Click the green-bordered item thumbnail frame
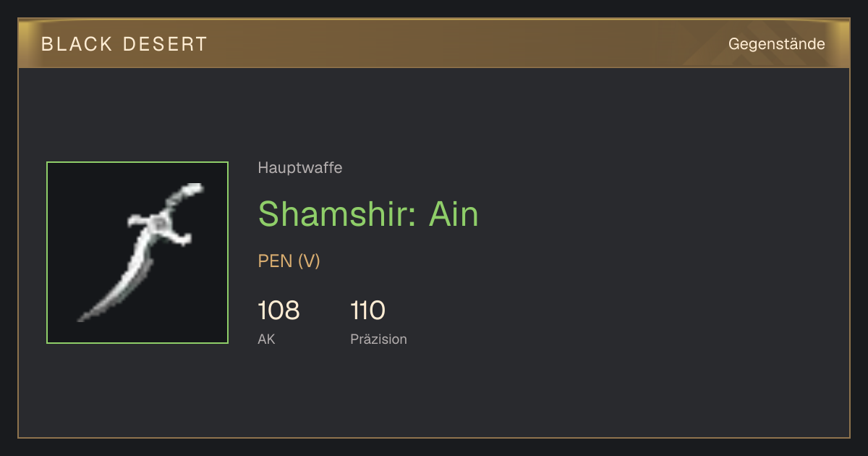 click(x=137, y=253)
